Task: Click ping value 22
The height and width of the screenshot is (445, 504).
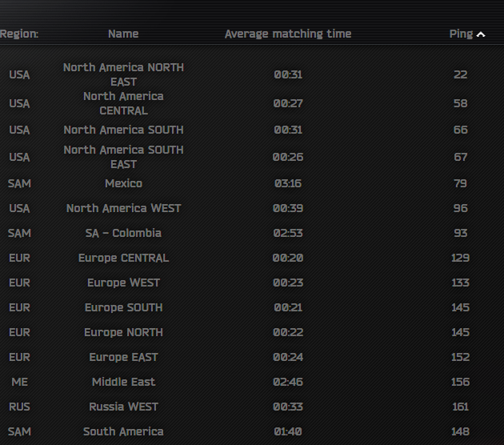Action: (x=460, y=74)
